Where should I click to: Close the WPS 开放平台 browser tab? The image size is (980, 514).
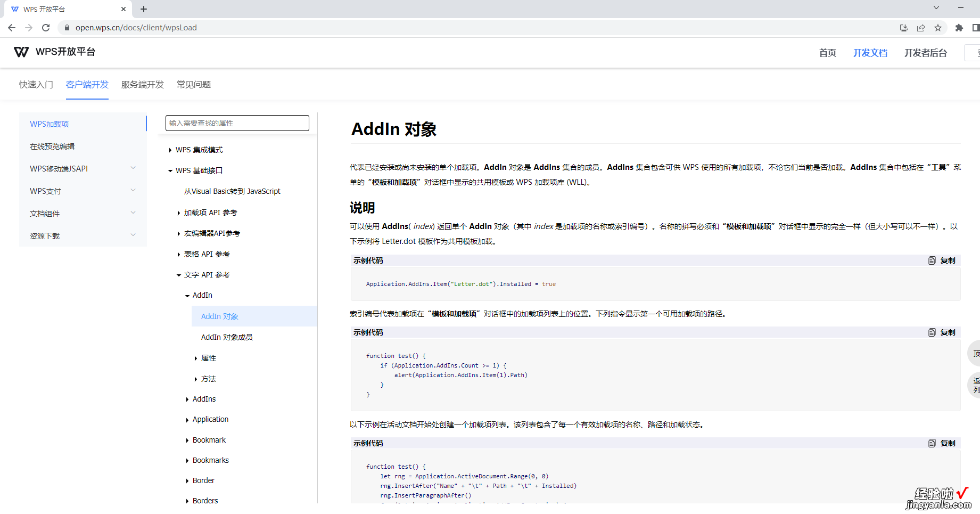click(123, 9)
